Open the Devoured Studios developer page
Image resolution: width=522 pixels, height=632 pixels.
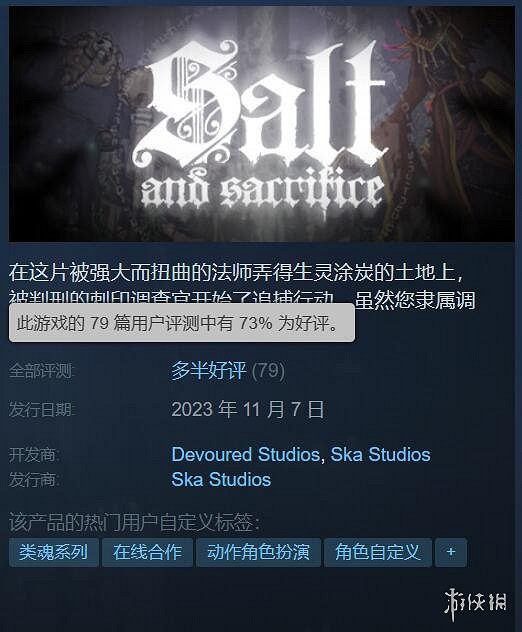pyautogui.click(x=245, y=455)
